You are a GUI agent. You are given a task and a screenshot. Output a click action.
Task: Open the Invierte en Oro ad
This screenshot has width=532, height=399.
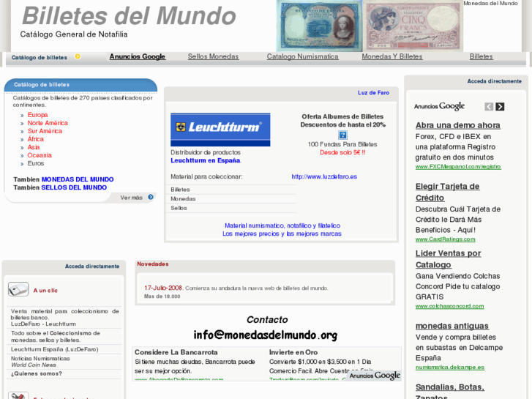pyautogui.click(x=293, y=352)
